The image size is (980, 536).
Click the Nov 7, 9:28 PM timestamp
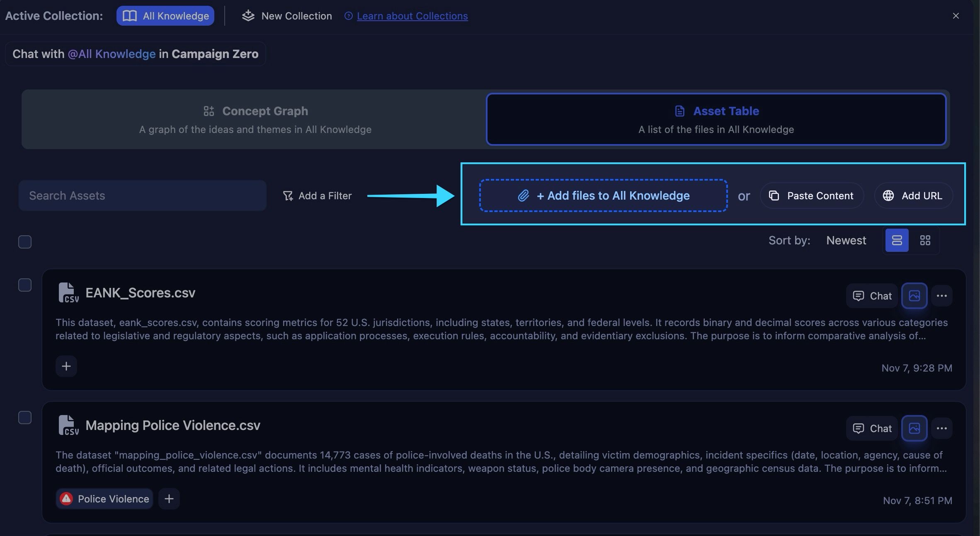pyautogui.click(x=917, y=368)
